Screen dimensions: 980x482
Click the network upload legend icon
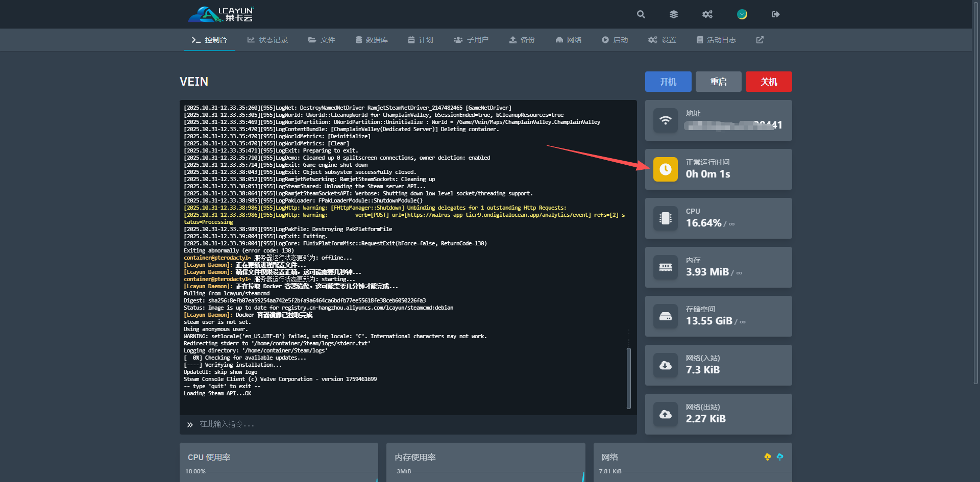(x=780, y=457)
